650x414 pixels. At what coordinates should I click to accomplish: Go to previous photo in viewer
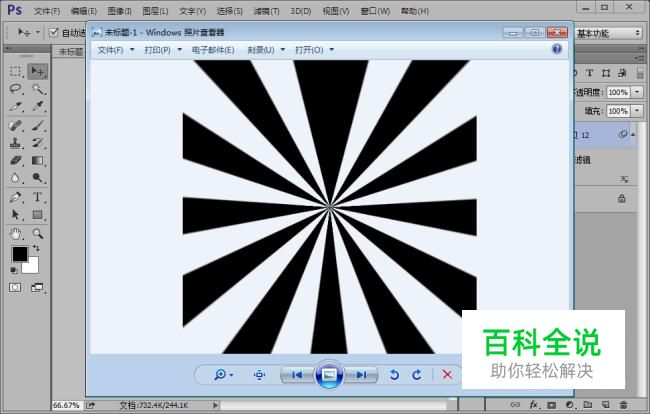297,375
